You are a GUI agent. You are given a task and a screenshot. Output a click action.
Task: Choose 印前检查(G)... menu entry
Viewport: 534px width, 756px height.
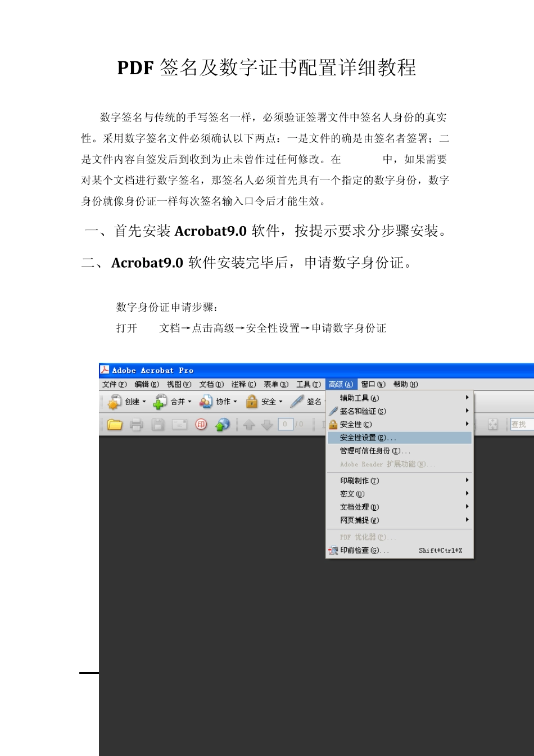click(400, 550)
